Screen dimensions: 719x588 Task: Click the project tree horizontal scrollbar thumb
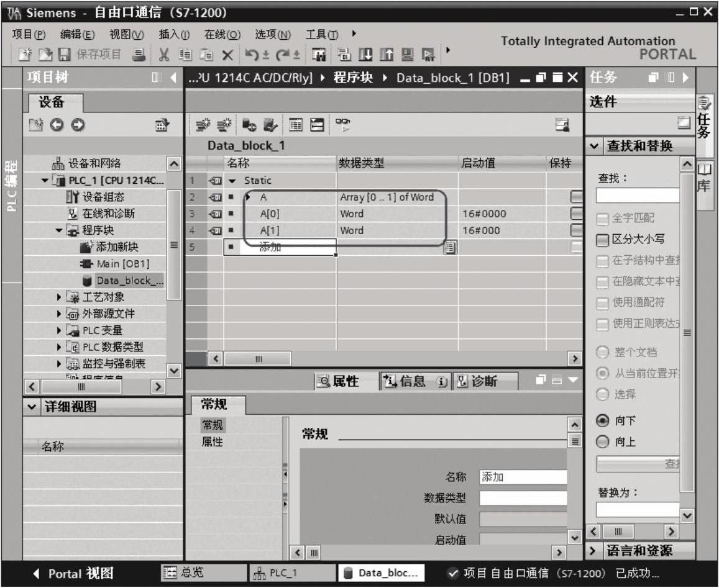(x=81, y=387)
